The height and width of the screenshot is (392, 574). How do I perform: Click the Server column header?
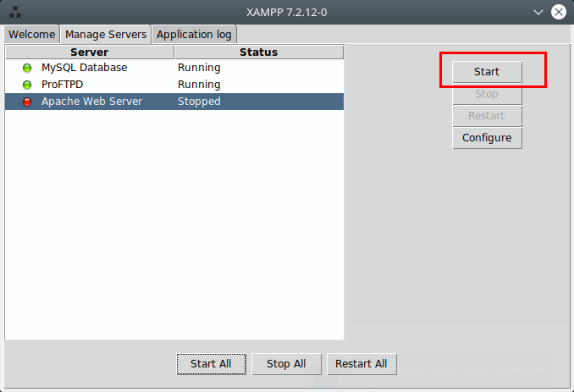90,52
